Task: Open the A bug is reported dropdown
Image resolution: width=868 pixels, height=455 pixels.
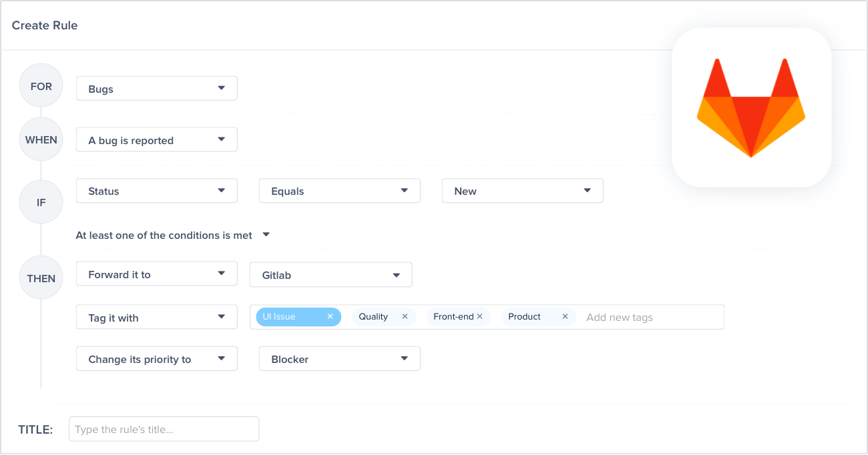Action: (x=157, y=140)
